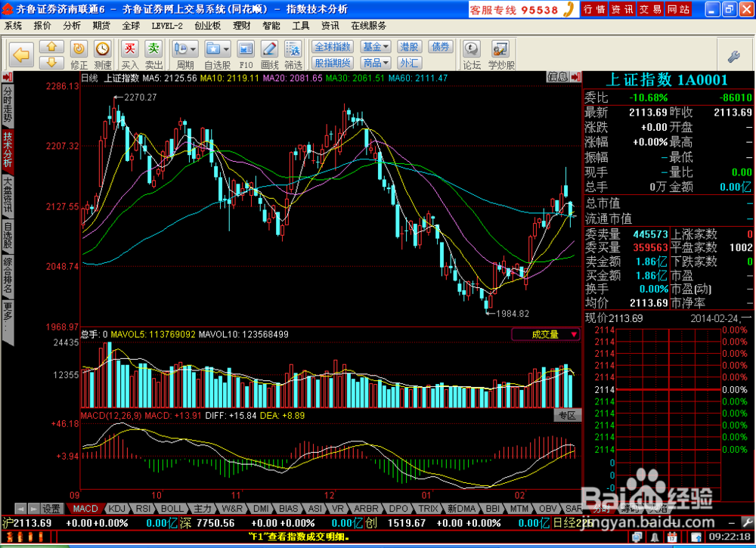Switch to the TRIX indicator tab
This screenshot has height=548, width=756.
click(428, 509)
